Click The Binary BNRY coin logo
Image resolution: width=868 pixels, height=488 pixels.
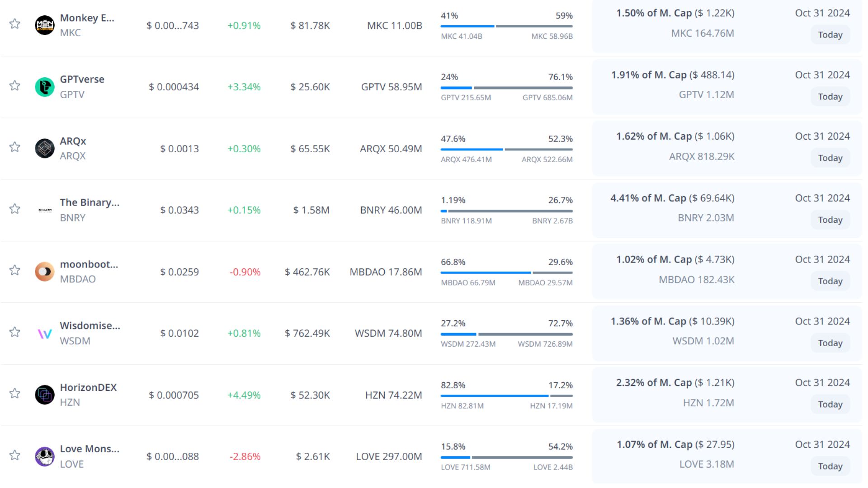pyautogui.click(x=45, y=210)
